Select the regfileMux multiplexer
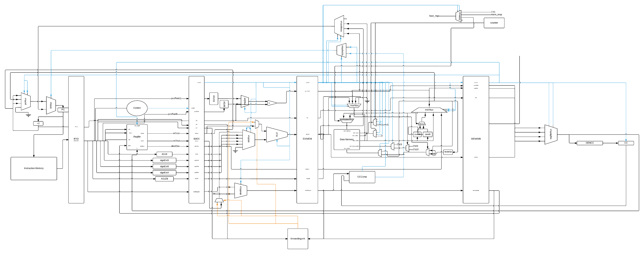This screenshot has height=254, width=644. coord(551,135)
